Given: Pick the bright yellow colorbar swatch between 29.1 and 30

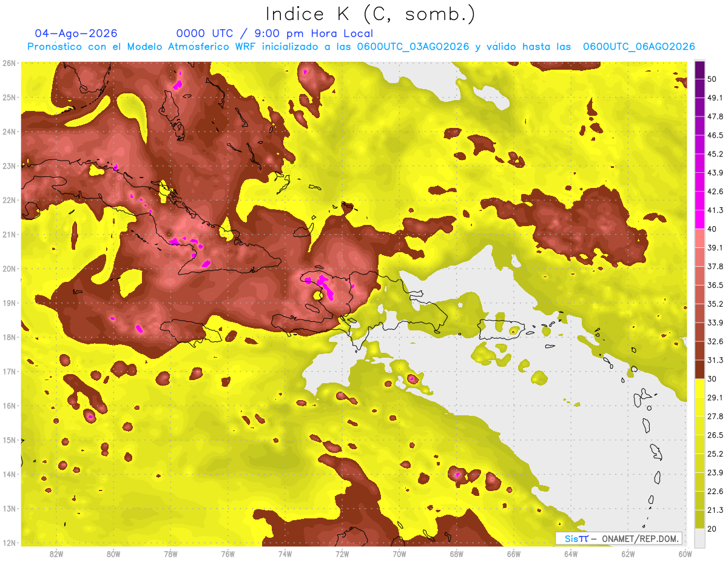Looking at the screenshot, I should [699, 388].
